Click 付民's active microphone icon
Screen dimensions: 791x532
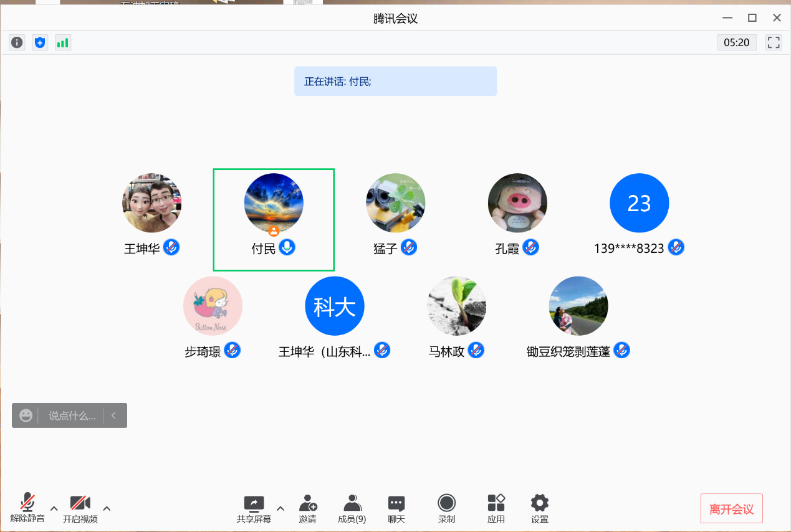[287, 247]
